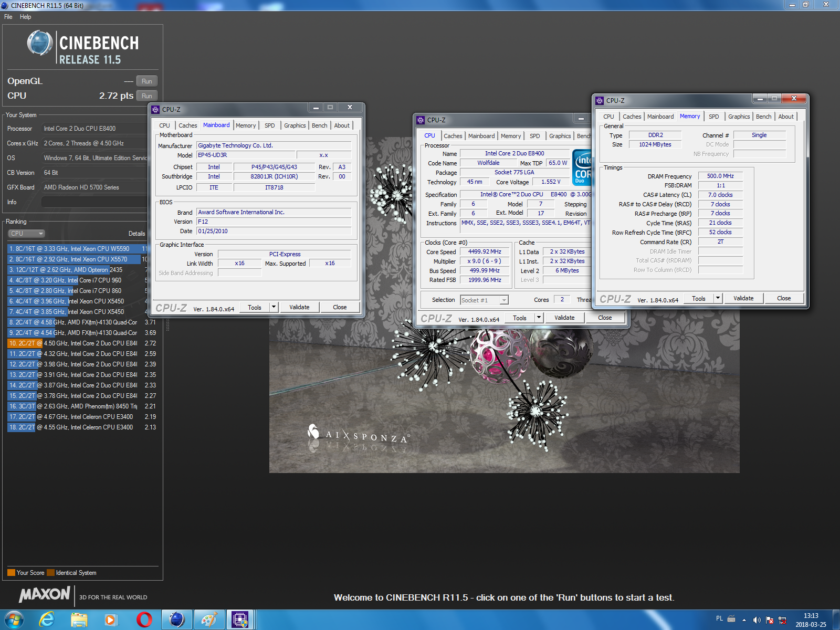The width and height of the screenshot is (840, 630).
Task: Click the Core Speed 4499.92 MHz value
Action: click(x=485, y=252)
